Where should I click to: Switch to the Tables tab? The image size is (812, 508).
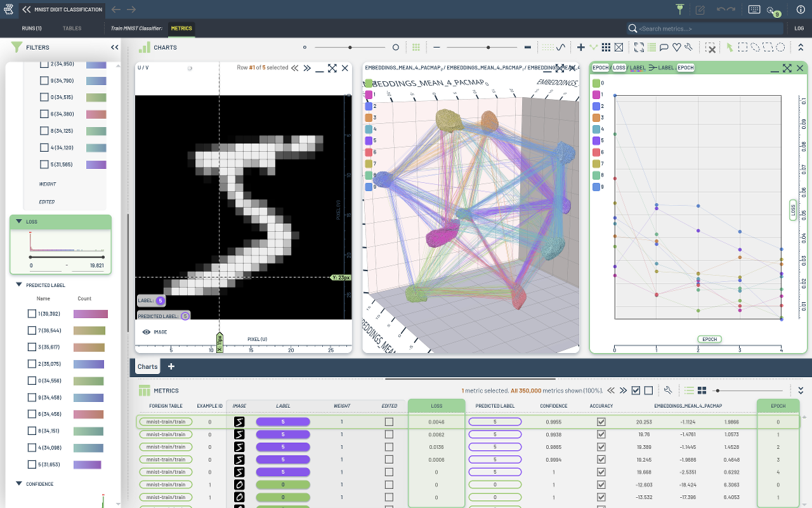coord(72,29)
